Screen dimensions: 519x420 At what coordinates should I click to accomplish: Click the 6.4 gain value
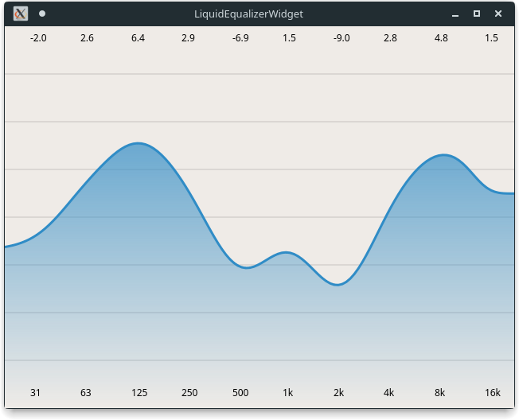(x=138, y=38)
